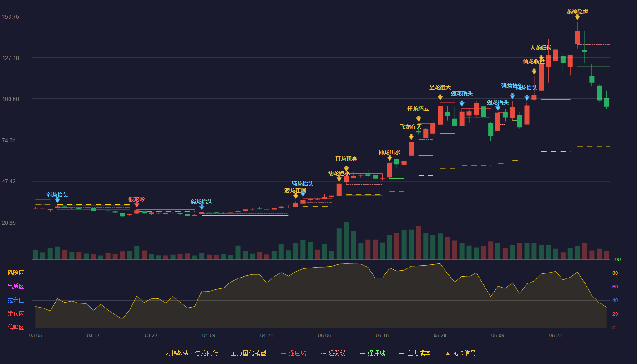Click the magenta 60 indicator axis value
The height and width of the screenshot is (364, 637).
click(x=615, y=287)
